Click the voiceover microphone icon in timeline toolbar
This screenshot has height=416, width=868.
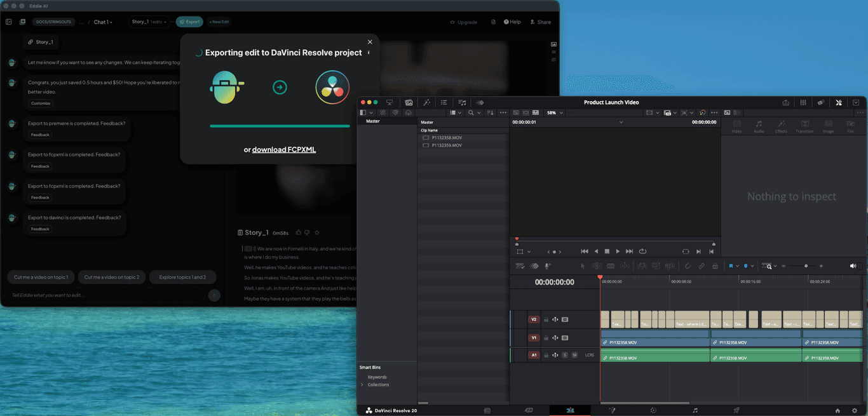point(547,266)
